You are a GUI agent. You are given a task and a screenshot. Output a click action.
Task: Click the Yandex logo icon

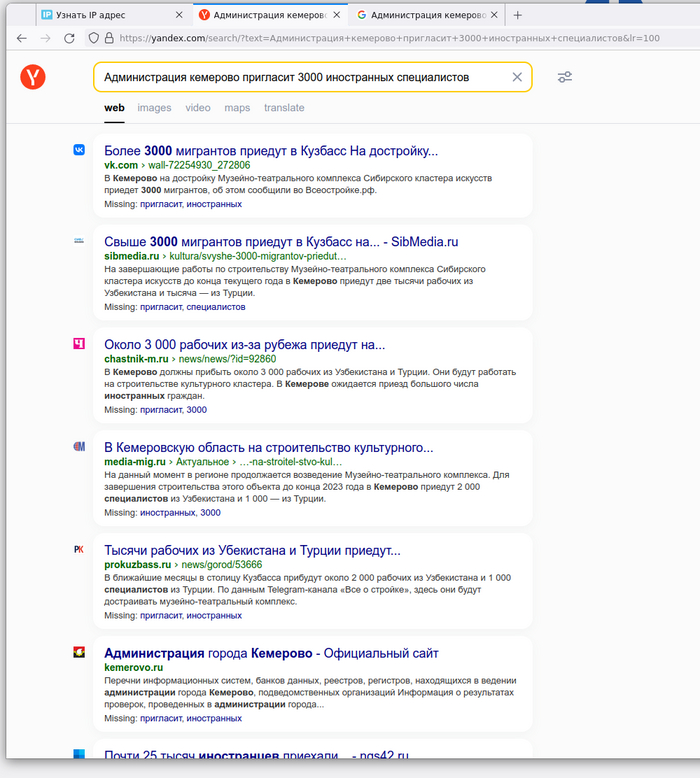coord(33,77)
